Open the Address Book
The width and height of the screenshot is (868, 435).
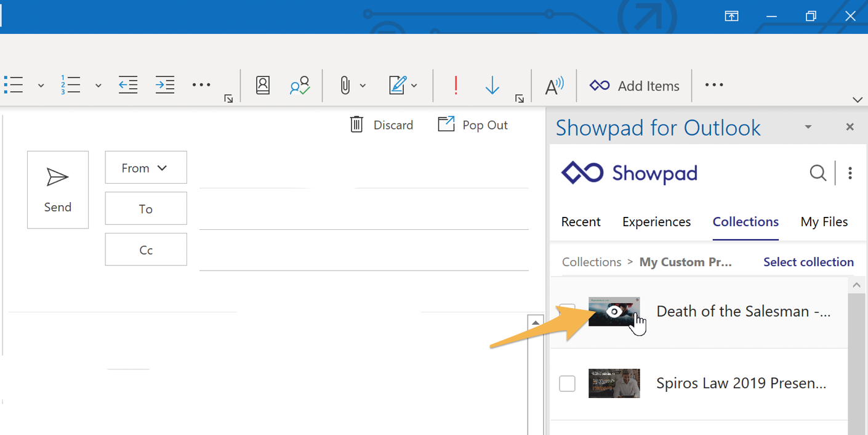pos(263,85)
